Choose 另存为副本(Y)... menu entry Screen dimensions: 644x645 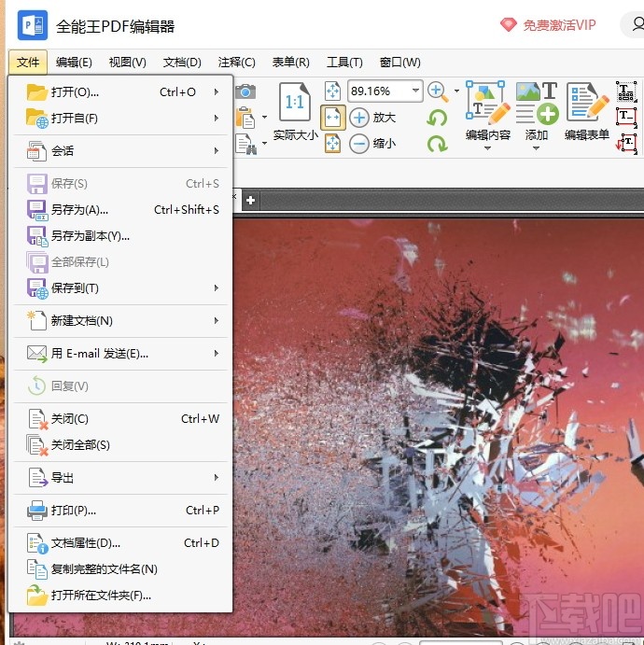click(120, 236)
